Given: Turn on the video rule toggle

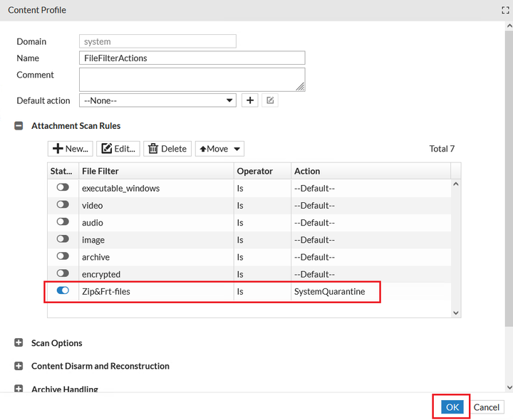Looking at the screenshot, I should 63,205.
